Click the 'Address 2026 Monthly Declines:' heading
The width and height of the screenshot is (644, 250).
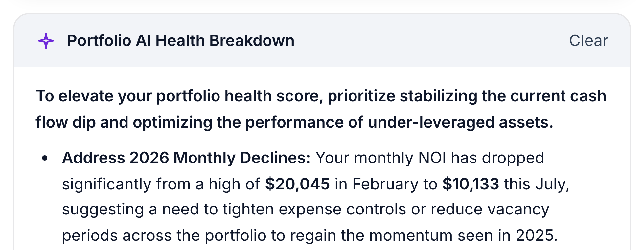pyautogui.click(x=186, y=158)
